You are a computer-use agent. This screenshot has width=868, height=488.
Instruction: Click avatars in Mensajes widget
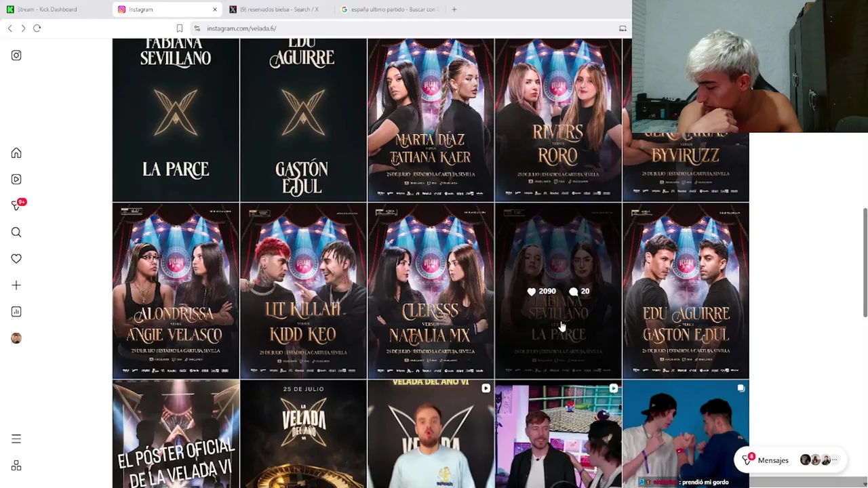[819, 460]
